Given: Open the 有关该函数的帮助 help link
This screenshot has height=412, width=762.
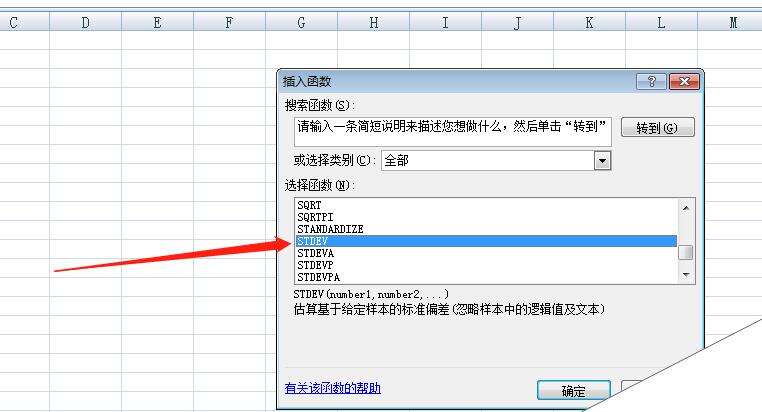Looking at the screenshot, I should point(333,388).
